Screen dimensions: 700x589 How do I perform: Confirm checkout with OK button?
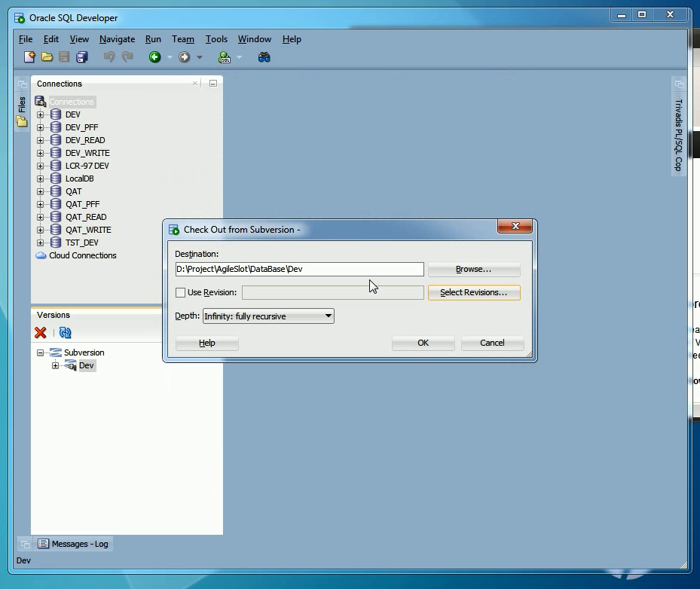(x=423, y=343)
